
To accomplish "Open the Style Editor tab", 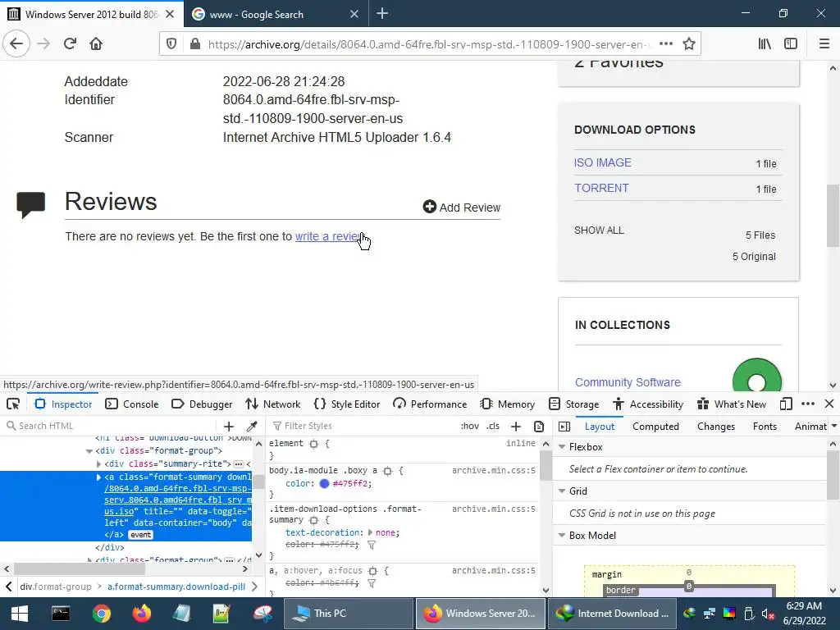I will (347, 404).
